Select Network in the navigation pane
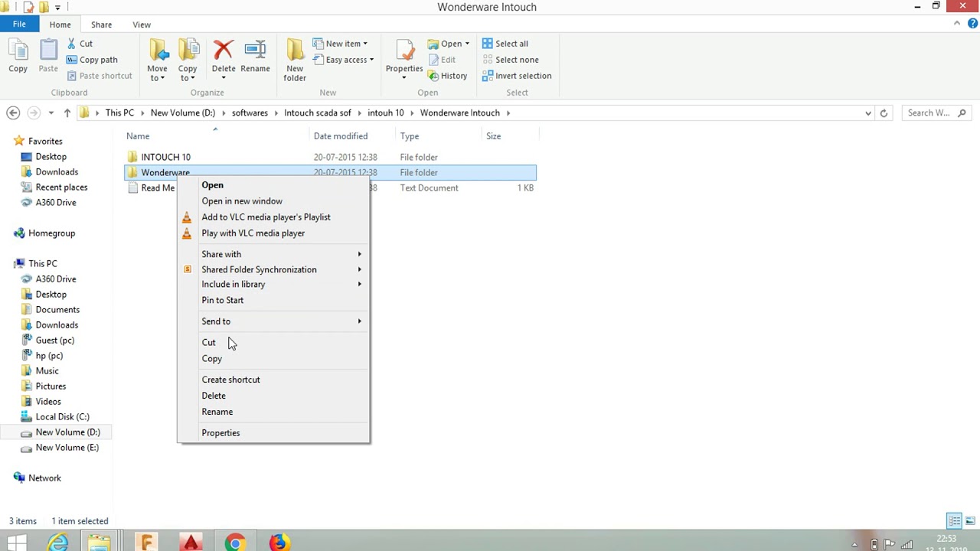The image size is (980, 551). 44,478
